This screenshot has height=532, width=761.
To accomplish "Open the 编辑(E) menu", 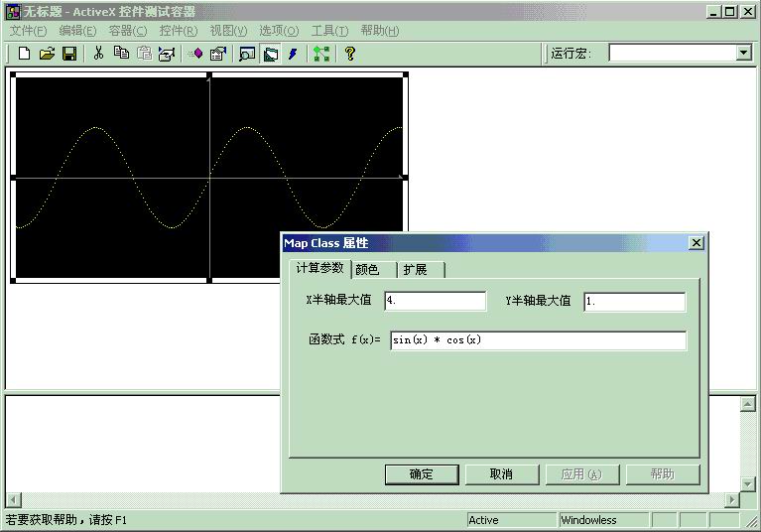I will (x=77, y=31).
